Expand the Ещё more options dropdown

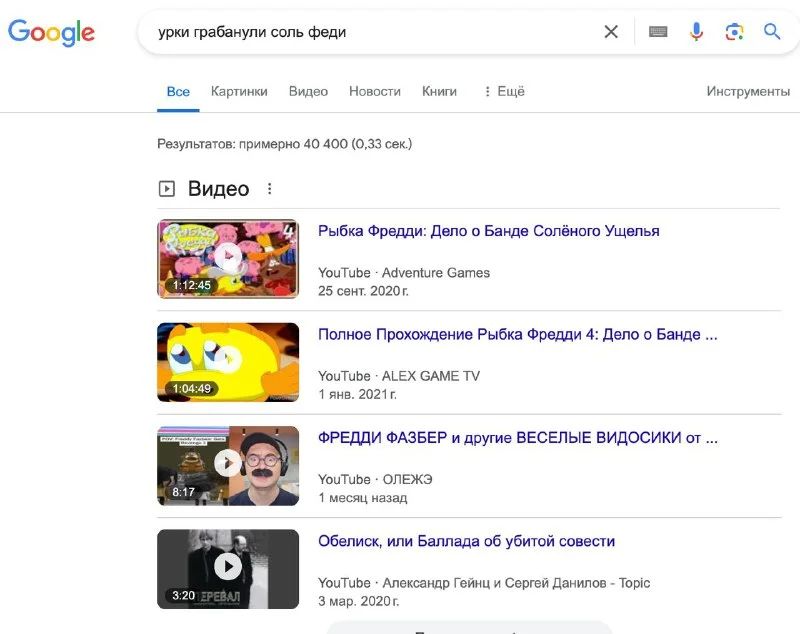click(x=503, y=91)
